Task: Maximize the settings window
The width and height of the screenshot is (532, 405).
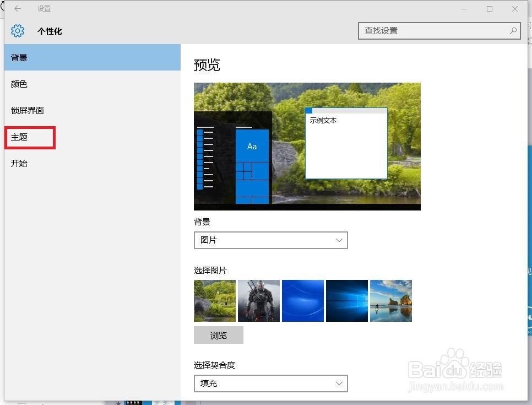Action: pyautogui.click(x=489, y=9)
